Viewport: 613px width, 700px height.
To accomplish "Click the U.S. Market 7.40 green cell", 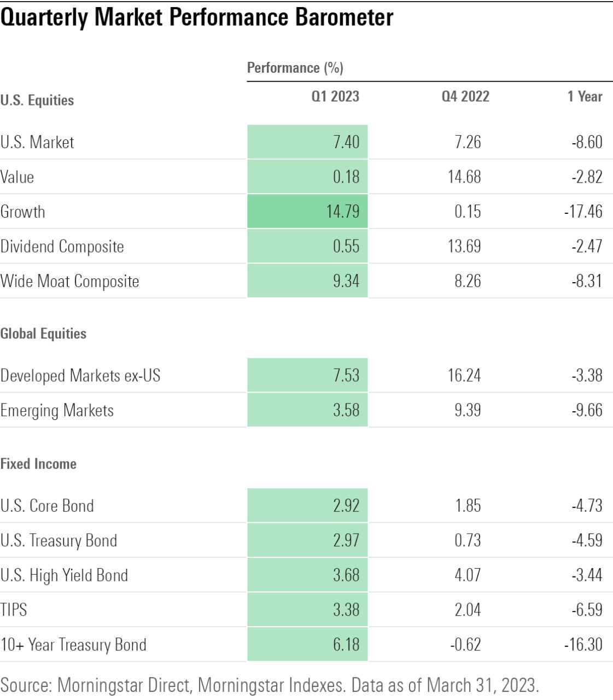I will [x=307, y=142].
